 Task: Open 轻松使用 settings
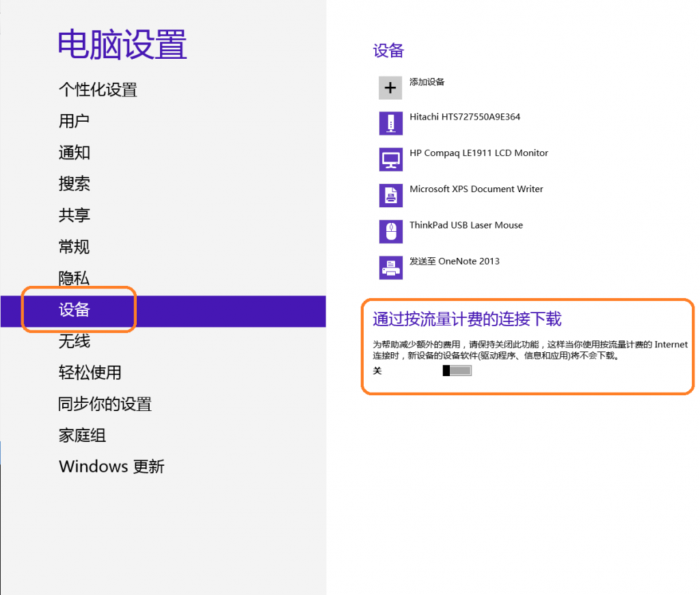90,373
